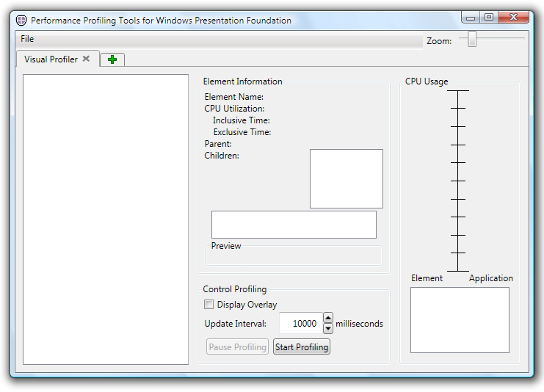Click the Update Interval input field
Image resolution: width=544 pixels, height=392 pixels.
(x=301, y=323)
